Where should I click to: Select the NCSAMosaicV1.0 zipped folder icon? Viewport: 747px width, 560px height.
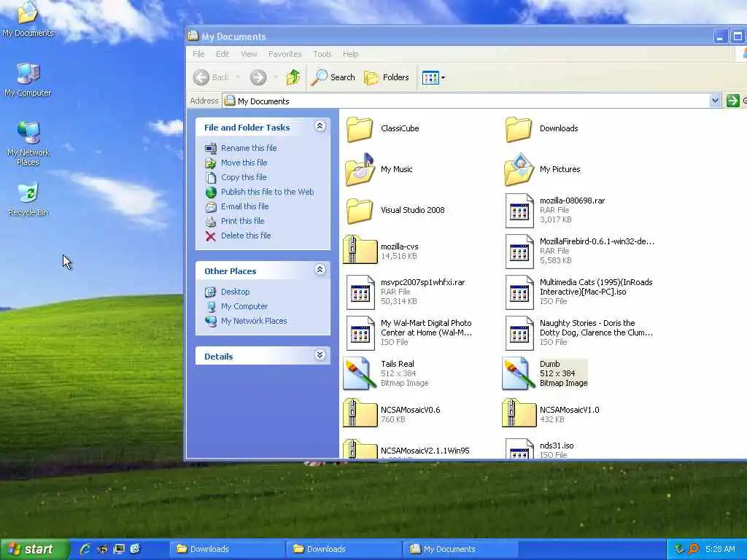point(519,413)
